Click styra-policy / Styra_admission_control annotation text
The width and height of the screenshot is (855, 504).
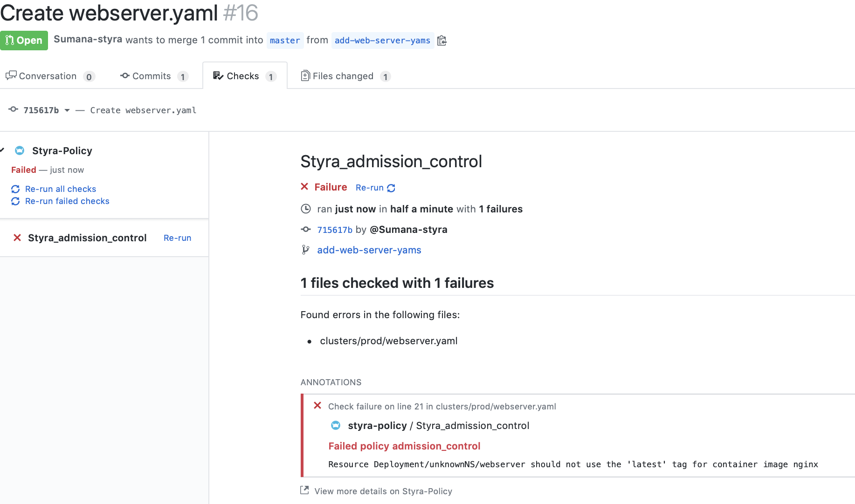tap(439, 425)
